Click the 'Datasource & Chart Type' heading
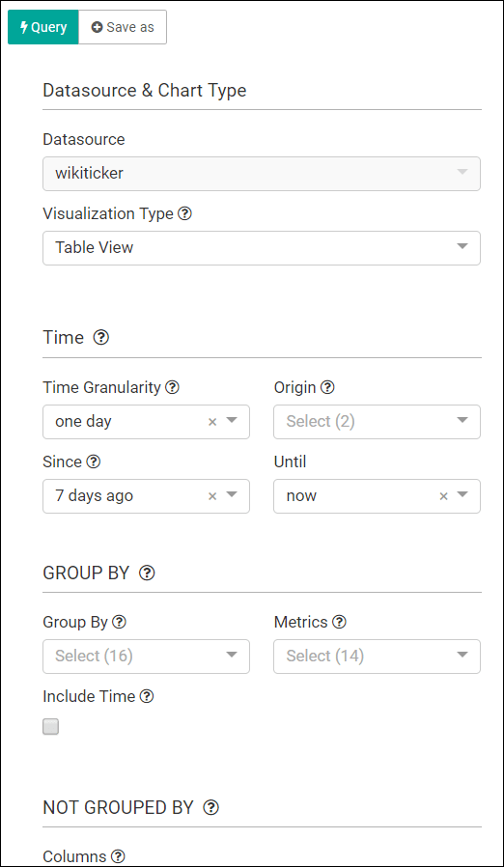The image size is (504, 867). (x=145, y=90)
